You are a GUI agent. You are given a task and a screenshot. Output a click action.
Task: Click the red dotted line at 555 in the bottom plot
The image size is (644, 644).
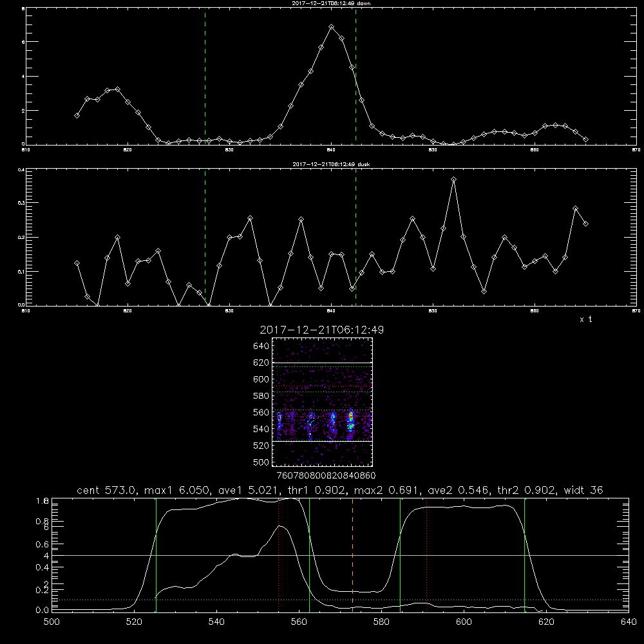(x=278, y=554)
